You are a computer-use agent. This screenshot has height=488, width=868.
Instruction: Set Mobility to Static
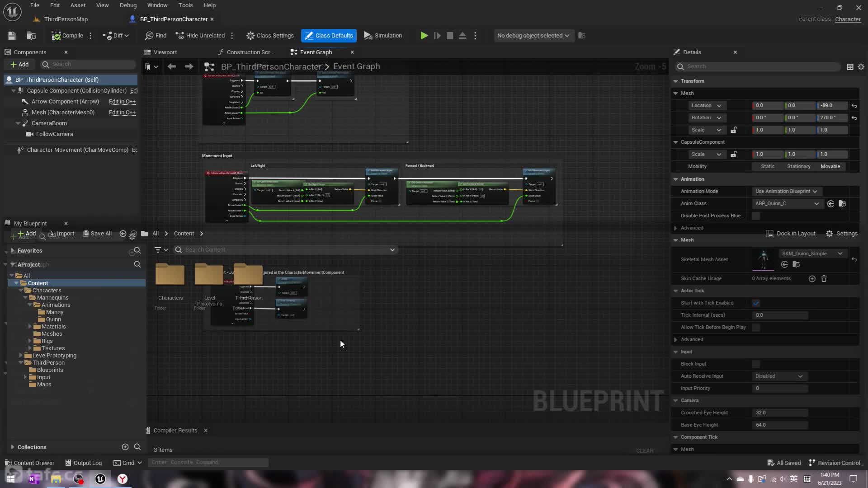767,167
